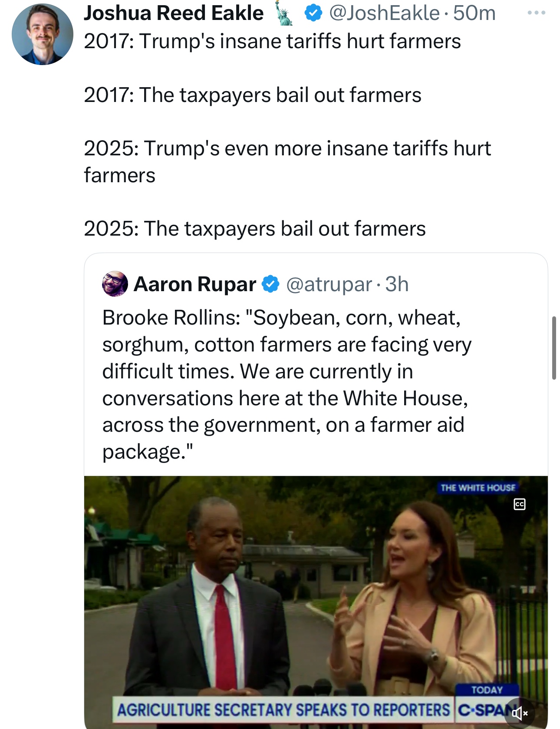Open the tweet's 50m timestamp
The height and width of the screenshot is (729, 560).
click(474, 13)
